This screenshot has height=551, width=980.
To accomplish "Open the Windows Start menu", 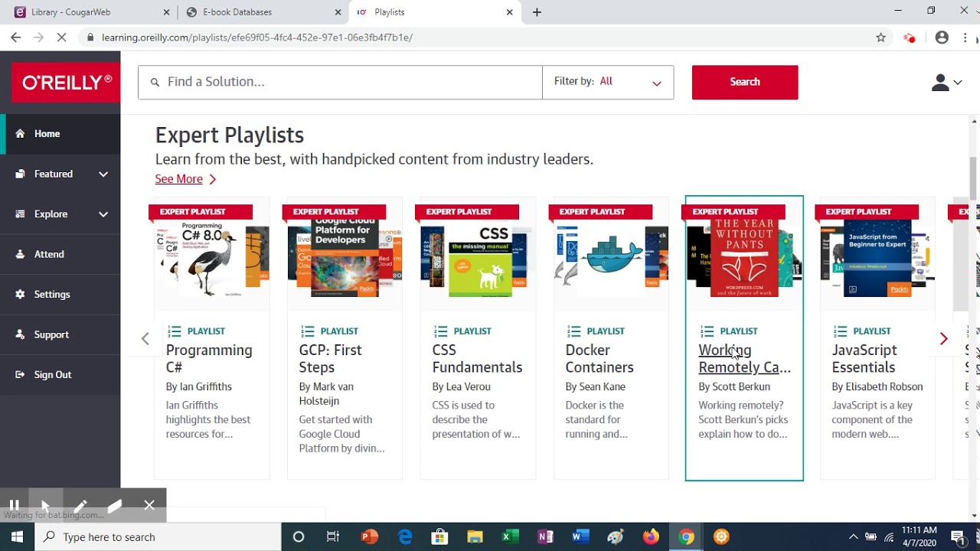I will click(18, 536).
